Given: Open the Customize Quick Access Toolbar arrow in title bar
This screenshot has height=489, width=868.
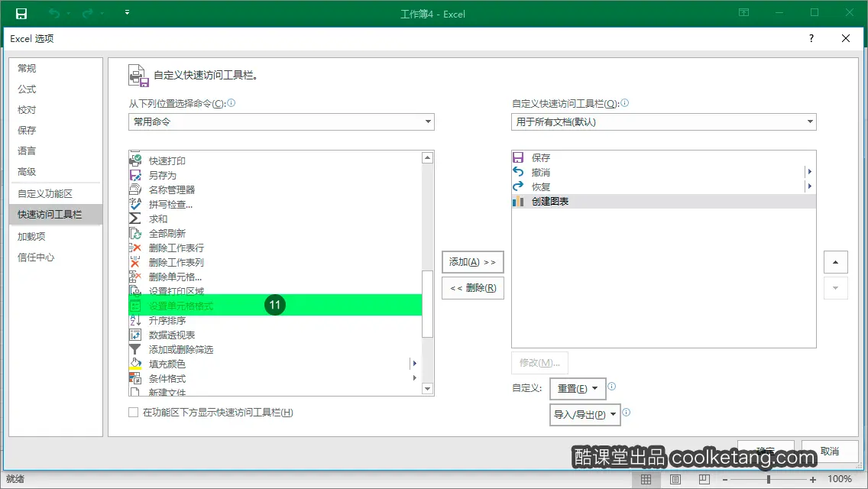Looking at the screenshot, I should (127, 12).
